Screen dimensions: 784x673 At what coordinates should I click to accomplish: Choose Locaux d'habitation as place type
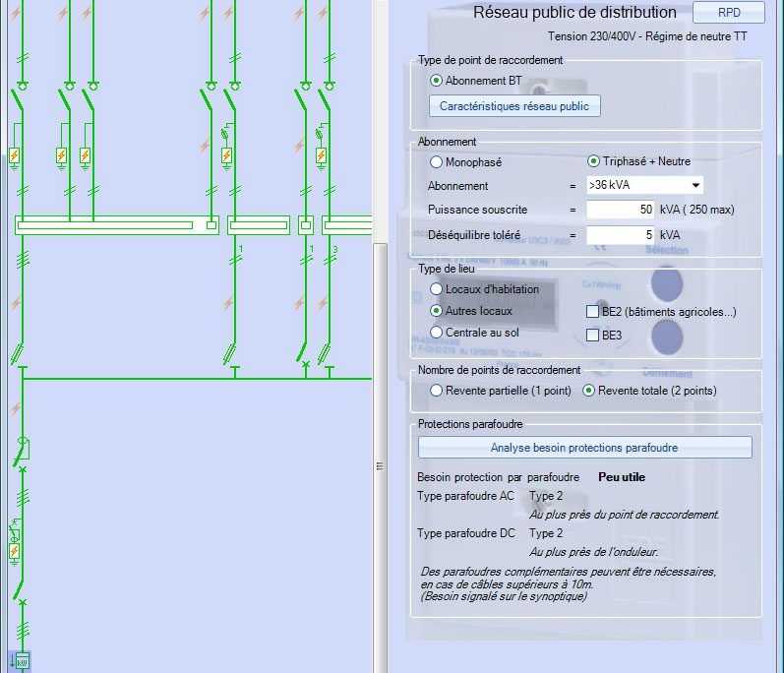(x=436, y=289)
